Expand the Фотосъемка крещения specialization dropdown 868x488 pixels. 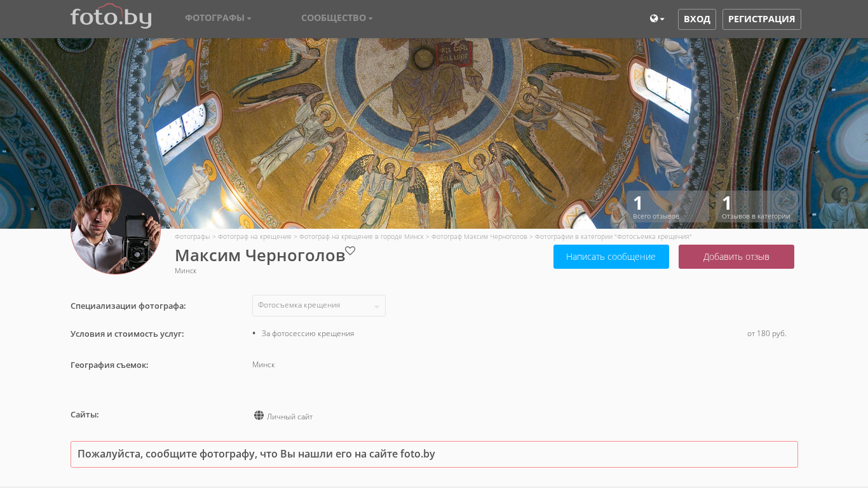coord(319,306)
